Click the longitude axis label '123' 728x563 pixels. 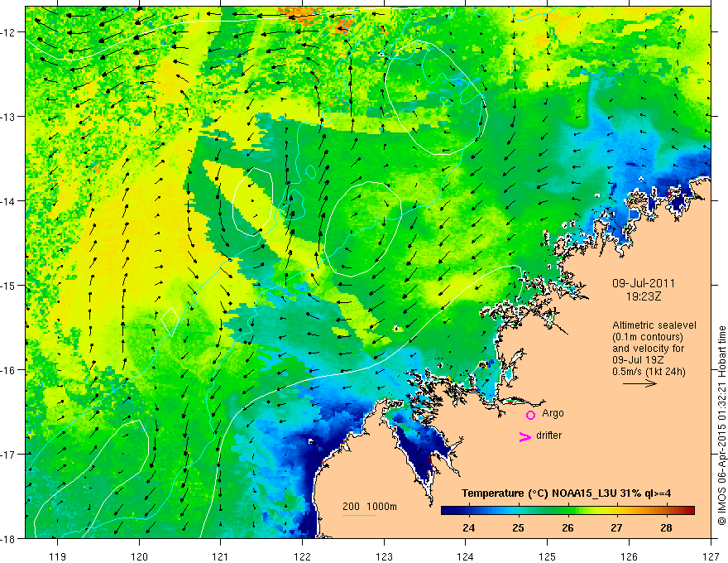click(x=384, y=556)
